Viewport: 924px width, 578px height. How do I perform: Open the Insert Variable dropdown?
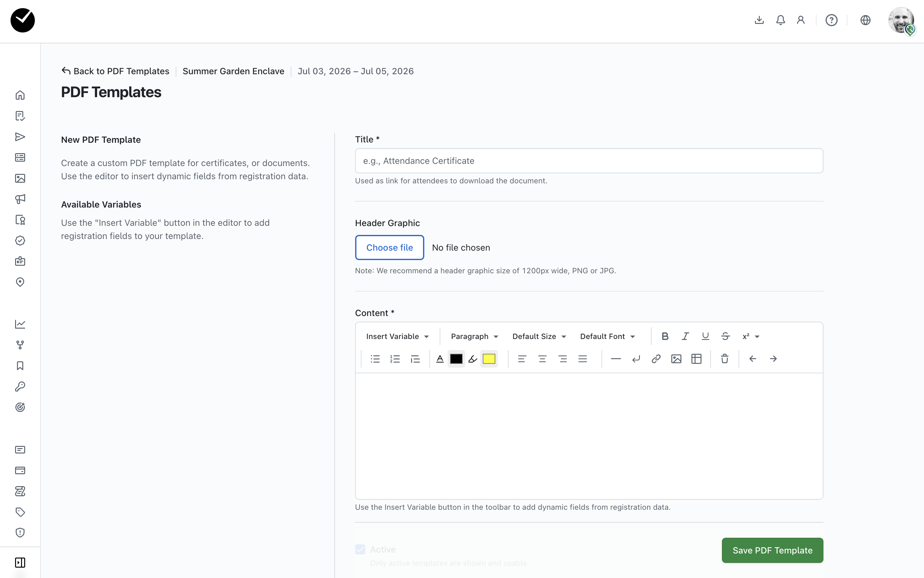coord(397,336)
